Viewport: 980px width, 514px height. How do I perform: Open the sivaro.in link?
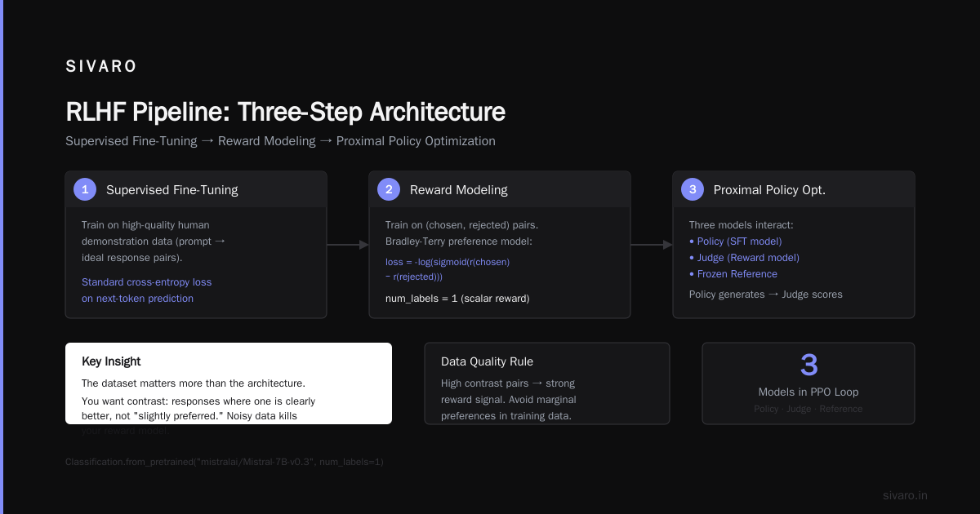point(905,495)
